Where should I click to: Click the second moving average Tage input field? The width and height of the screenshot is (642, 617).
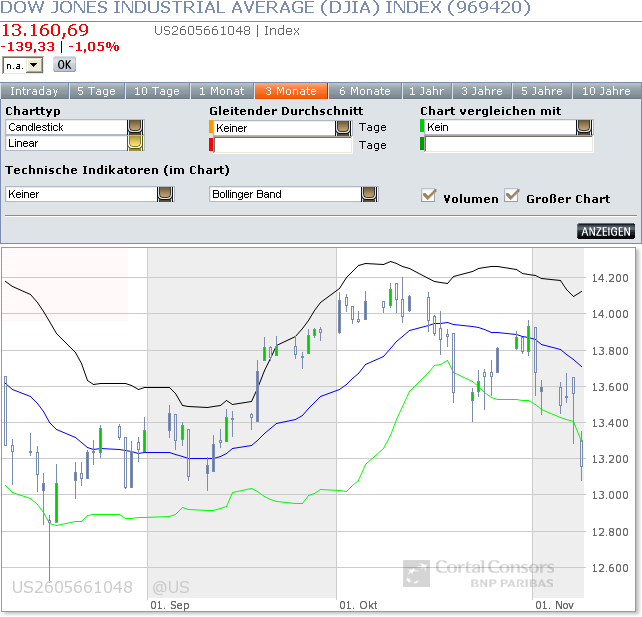click(x=283, y=145)
